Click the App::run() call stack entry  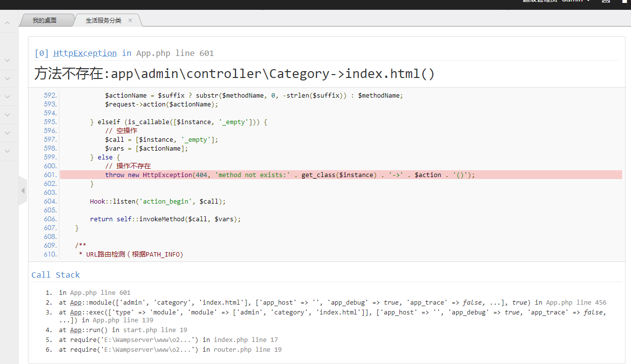pyautogui.click(x=123, y=330)
